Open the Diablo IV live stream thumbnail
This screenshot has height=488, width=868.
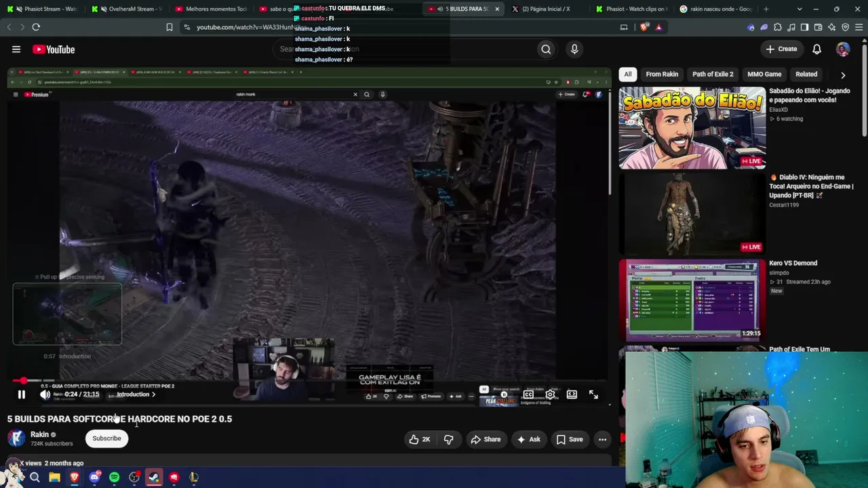coord(692,214)
